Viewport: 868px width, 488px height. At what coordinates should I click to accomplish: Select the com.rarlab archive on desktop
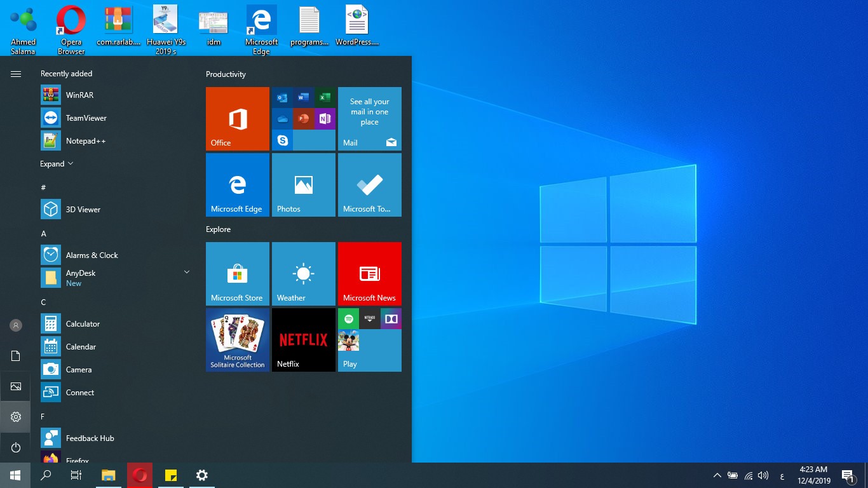coord(118,27)
